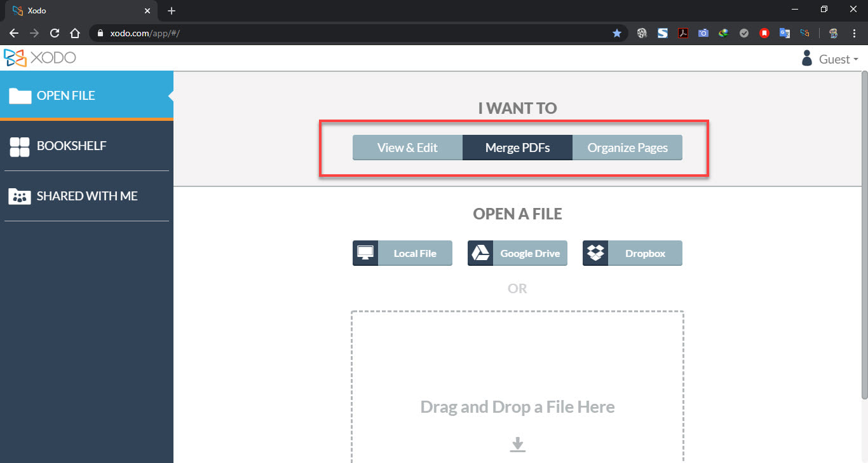Open the BOOKSHELF section

[x=86, y=146]
